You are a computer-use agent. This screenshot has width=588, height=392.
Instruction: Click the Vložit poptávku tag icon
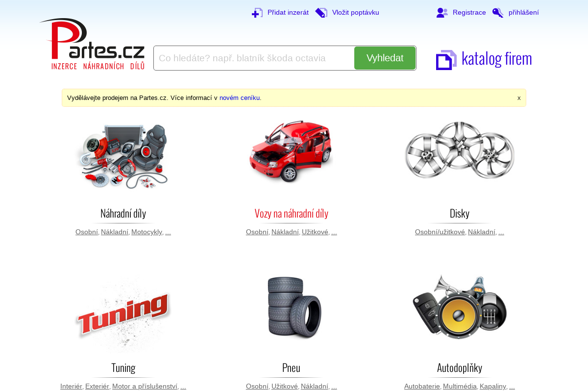tap(321, 13)
